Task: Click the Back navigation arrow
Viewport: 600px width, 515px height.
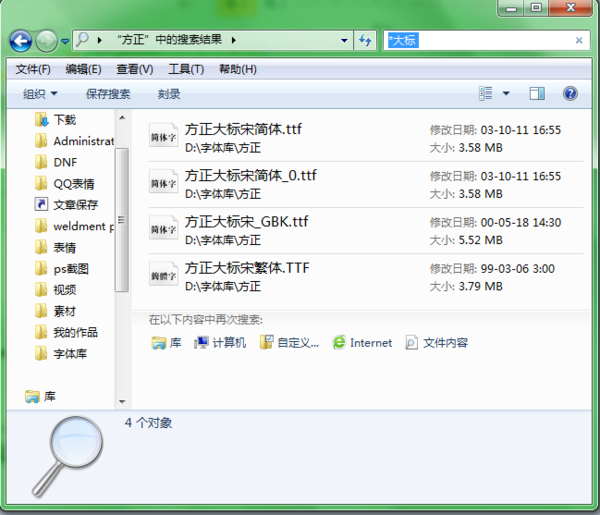Action: 21,41
